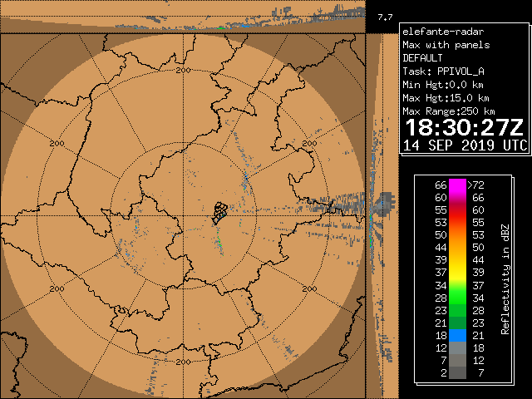Image resolution: width=532 pixels, height=399 pixels.
Task: Click the Reflectivity in dBZ axis label
Action: point(505,278)
